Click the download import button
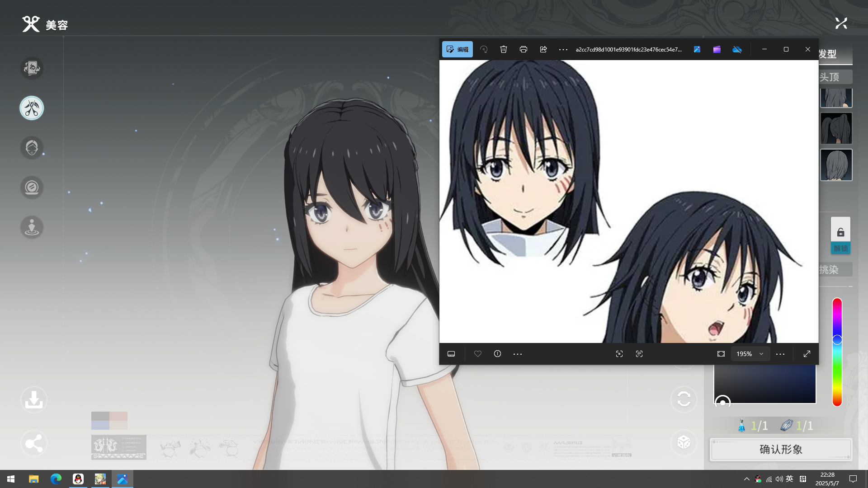The image size is (868, 488). click(34, 400)
